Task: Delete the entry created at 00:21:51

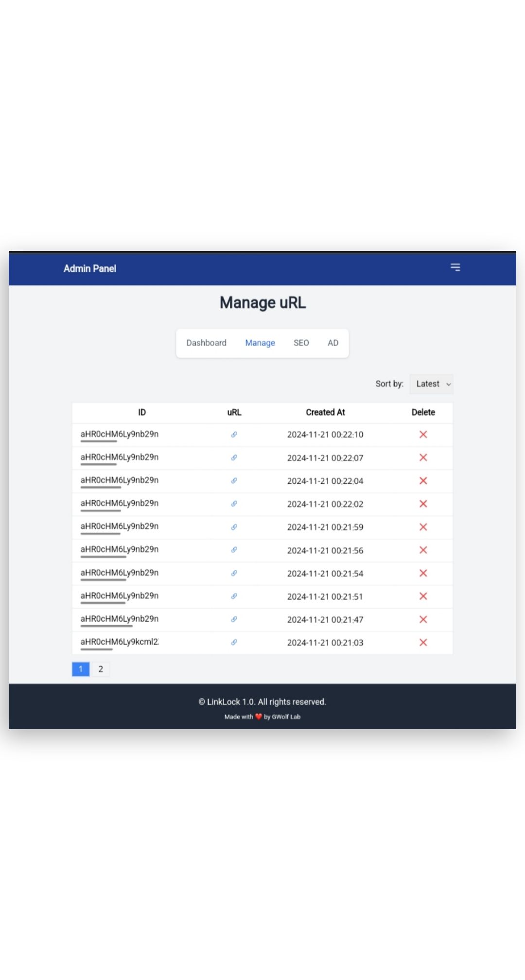Action: [423, 596]
